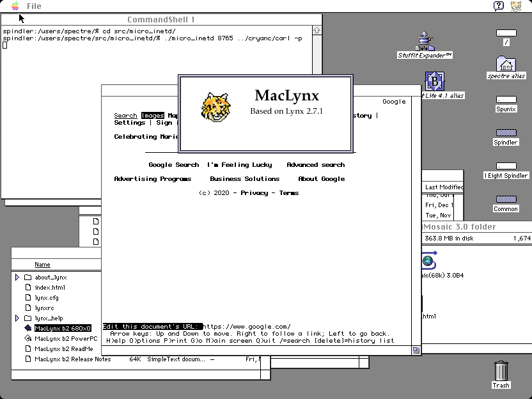Expand the about_lynx folder triangle
Screen dimensions: 532x399
pos(17,278)
